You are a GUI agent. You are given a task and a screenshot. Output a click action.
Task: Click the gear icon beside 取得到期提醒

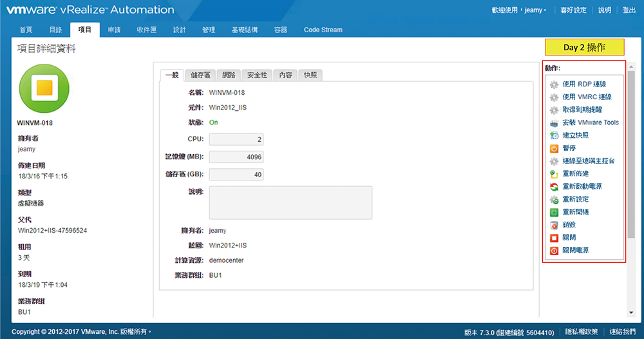click(x=554, y=110)
